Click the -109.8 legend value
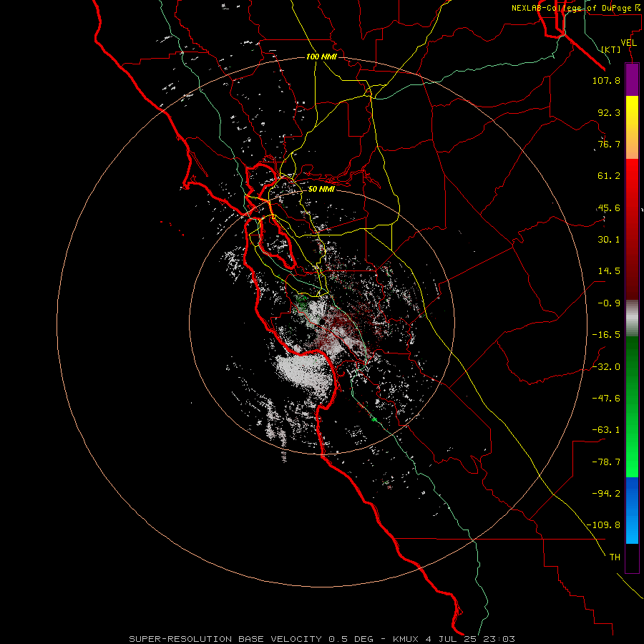This screenshot has height=644, width=644. coord(603,525)
